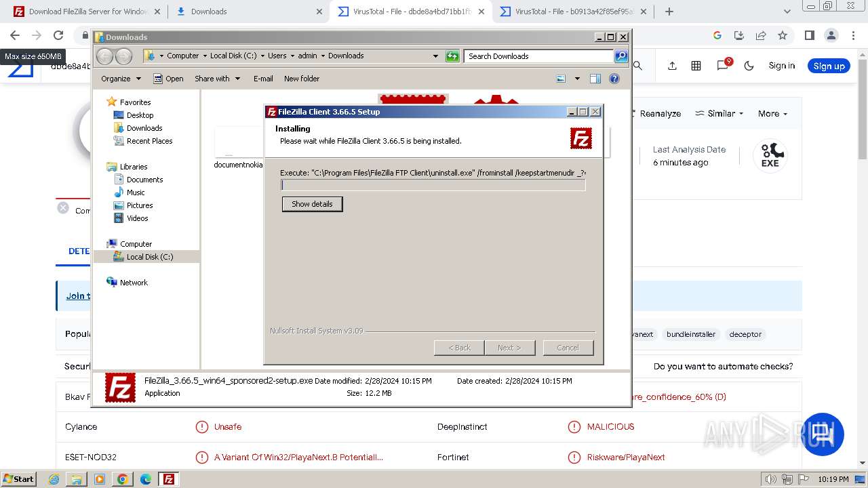Screen dimensions: 868x488
Task: Click E-mail in the Explorer toolbar
Action: 263,79
